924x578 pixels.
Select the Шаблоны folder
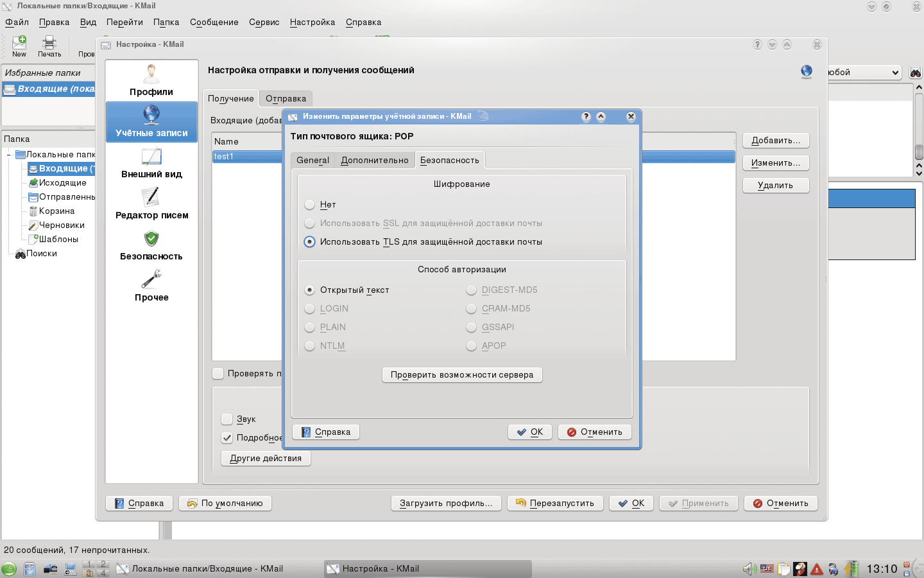tap(58, 240)
